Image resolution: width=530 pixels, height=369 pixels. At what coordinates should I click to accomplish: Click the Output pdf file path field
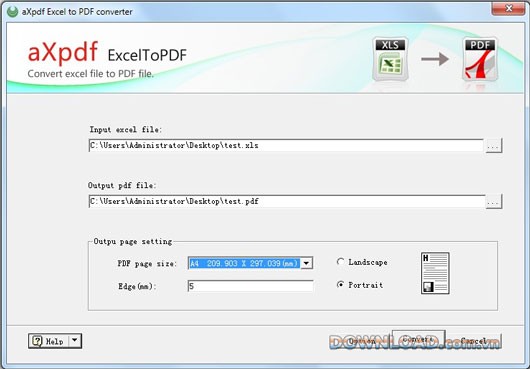pyautogui.click(x=287, y=202)
